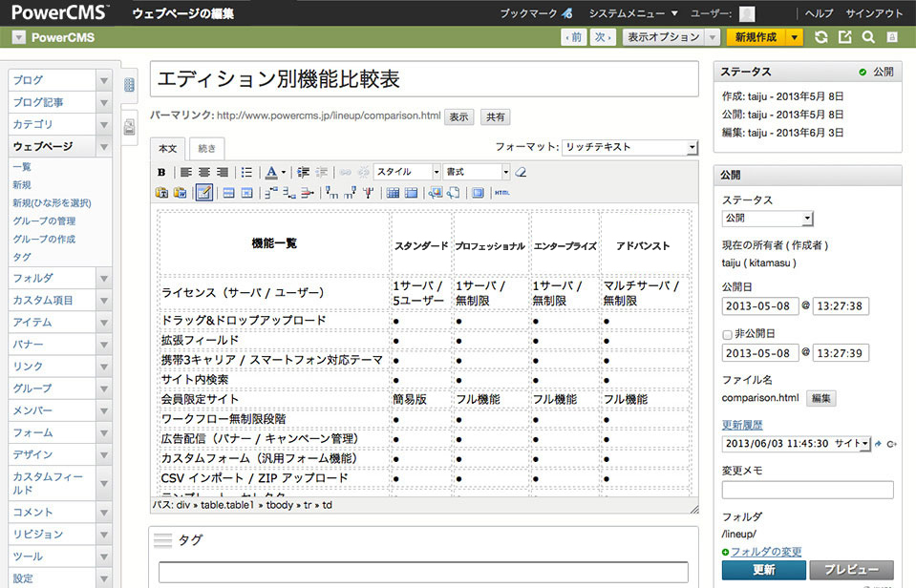This screenshot has height=588, width=916.
Task: Expand the ブログ記事 sidebar arrow
Action: [x=104, y=103]
